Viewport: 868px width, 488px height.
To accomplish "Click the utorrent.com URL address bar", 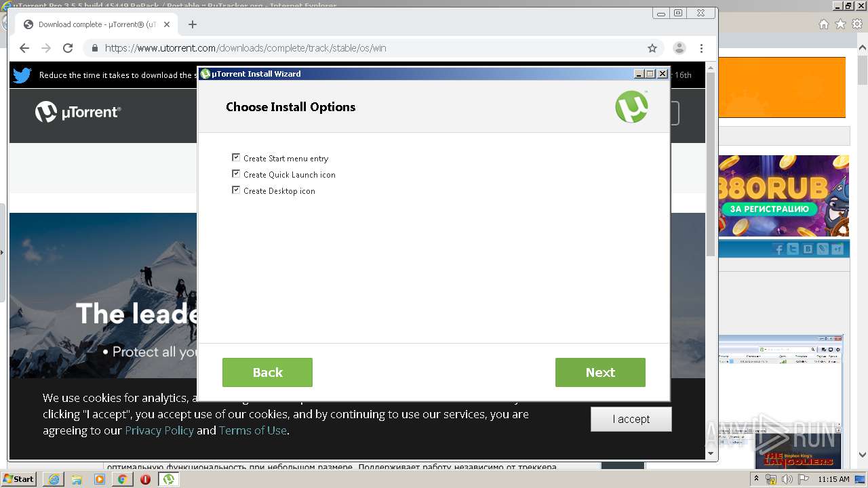I will pyautogui.click(x=373, y=48).
